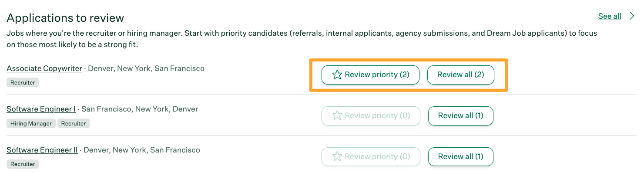The height and width of the screenshot is (173, 644).
Task: Click the Applications to review heading
Action: pos(65,18)
